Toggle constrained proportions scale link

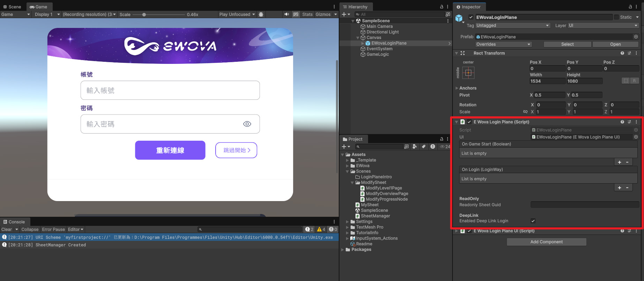525,112
